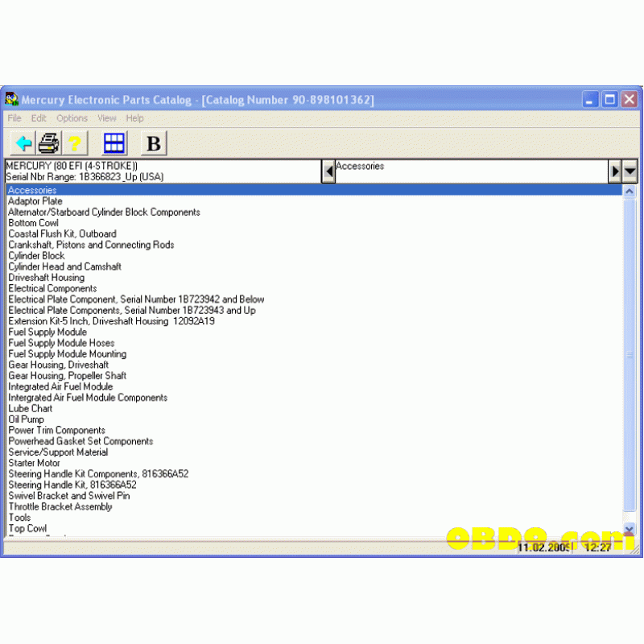Select Coastal Flush Kit, Outboard
The image size is (644, 644).
point(63,234)
